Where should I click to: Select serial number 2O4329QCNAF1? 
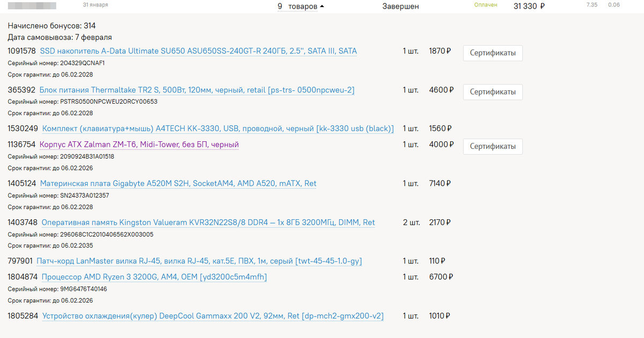pyautogui.click(x=82, y=63)
